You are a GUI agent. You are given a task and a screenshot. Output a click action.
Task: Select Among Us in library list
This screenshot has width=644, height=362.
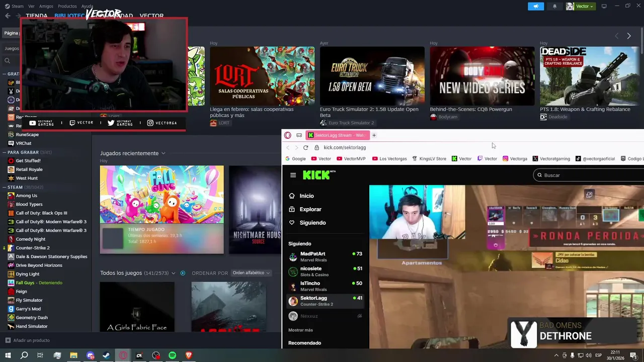pos(26,196)
